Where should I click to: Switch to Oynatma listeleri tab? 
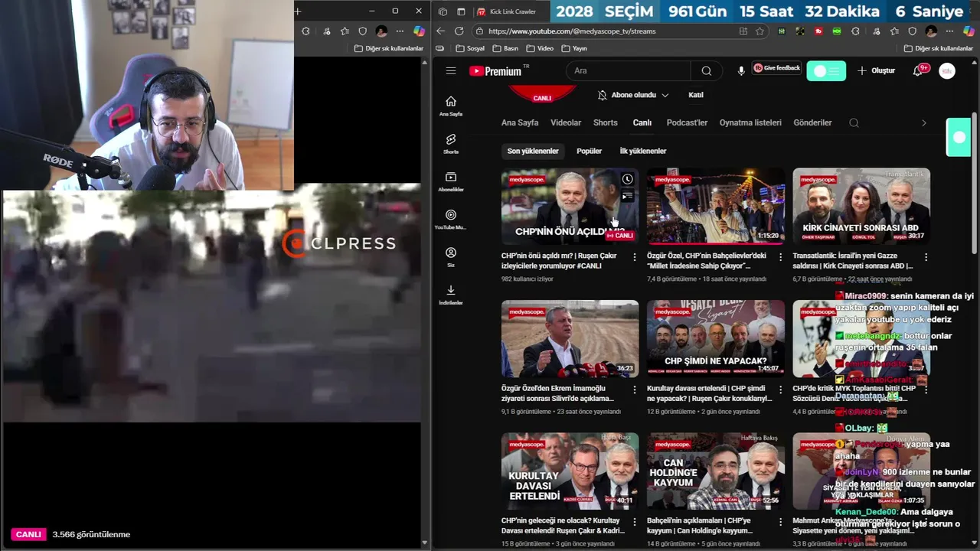click(750, 122)
